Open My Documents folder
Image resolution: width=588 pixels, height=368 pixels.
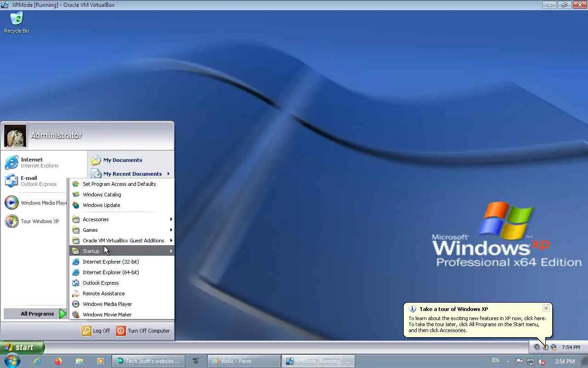click(130, 160)
